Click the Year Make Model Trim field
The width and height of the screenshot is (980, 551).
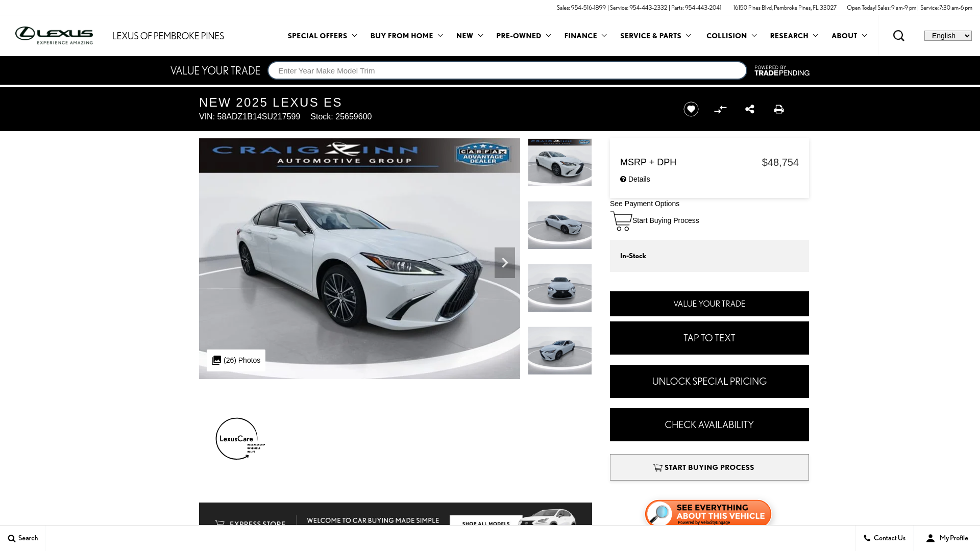pyautogui.click(x=507, y=70)
